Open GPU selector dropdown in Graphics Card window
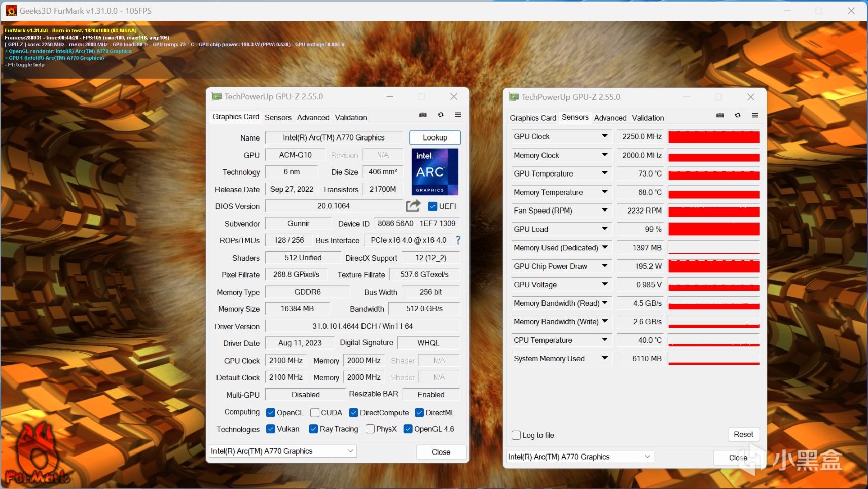The height and width of the screenshot is (489, 868). (283, 451)
